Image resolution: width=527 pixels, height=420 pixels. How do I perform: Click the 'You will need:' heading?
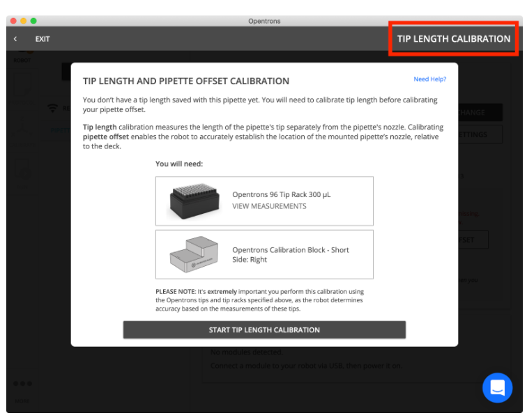179,164
